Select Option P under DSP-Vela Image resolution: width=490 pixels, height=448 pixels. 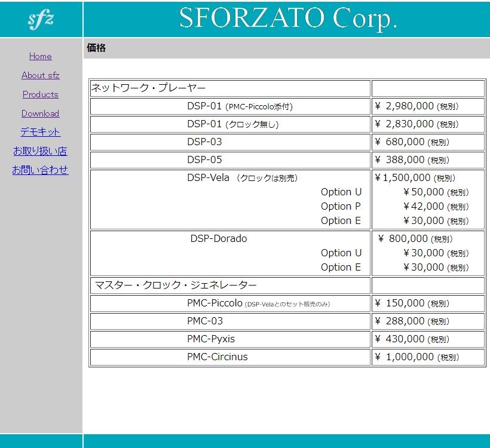341,207
